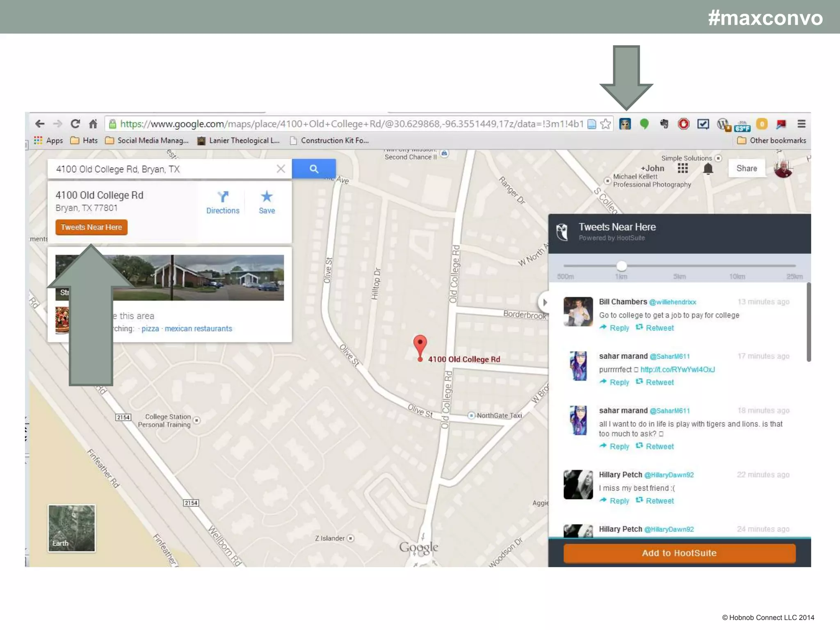Retweet Bill Chambers' tweet
This screenshot has height=630, width=840.
click(655, 328)
